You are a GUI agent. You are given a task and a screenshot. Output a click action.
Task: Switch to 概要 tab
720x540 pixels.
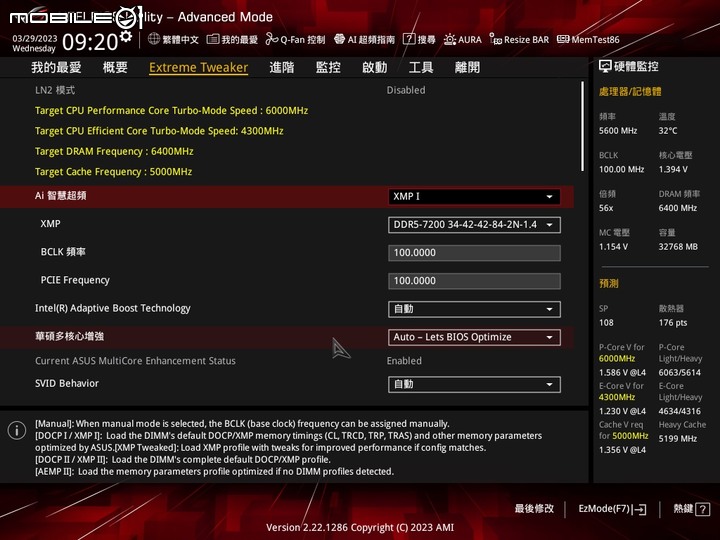coord(115,68)
